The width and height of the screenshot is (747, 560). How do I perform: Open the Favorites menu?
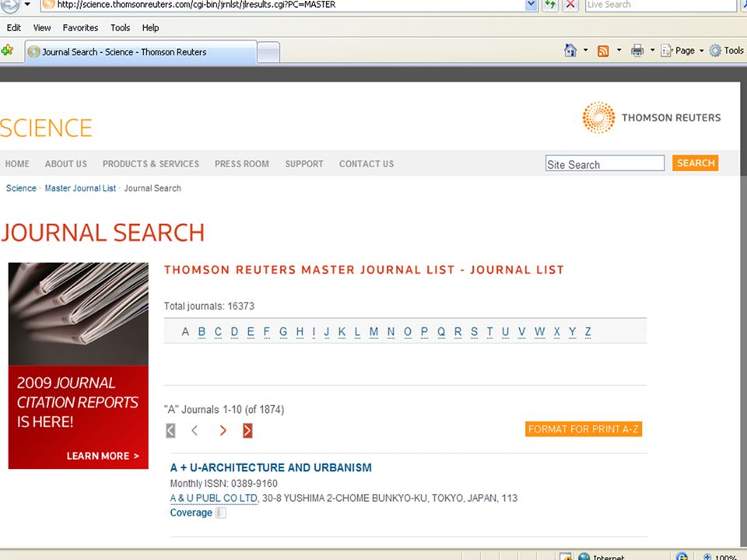point(80,28)
